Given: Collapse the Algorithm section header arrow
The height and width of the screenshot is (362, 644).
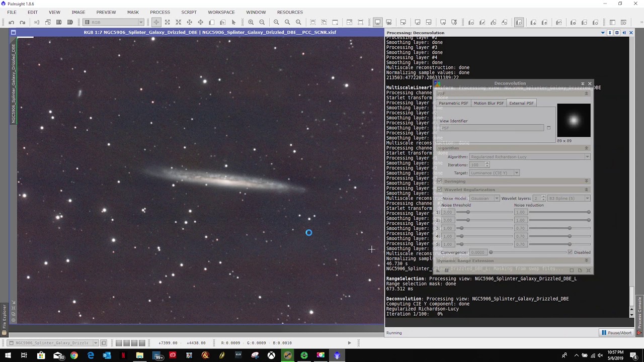Looking at the screenshot, I should (x=587, y=148).
